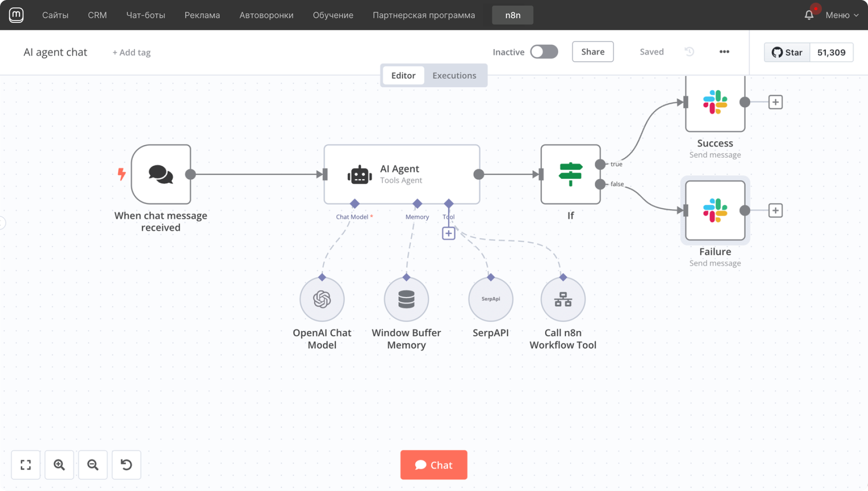
Task: Toggle the Inactive workflow switch
Action: click(x=544, y=52)
